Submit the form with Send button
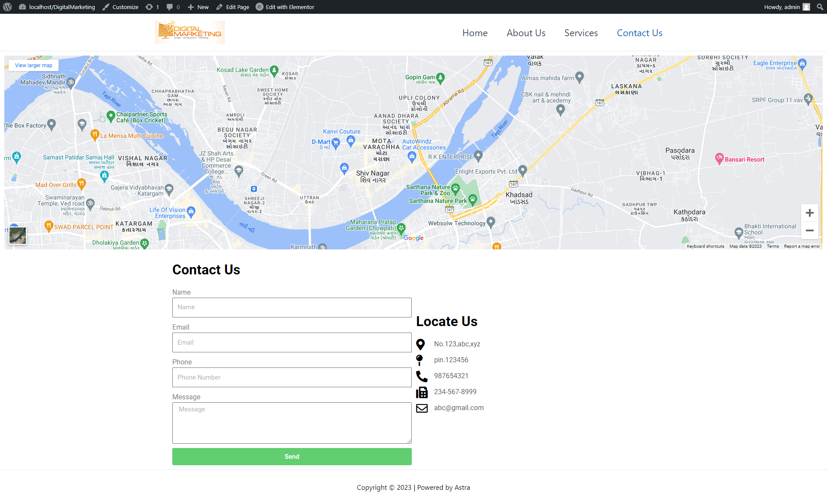This screenshot has width=827, height=504. point(292,457)
